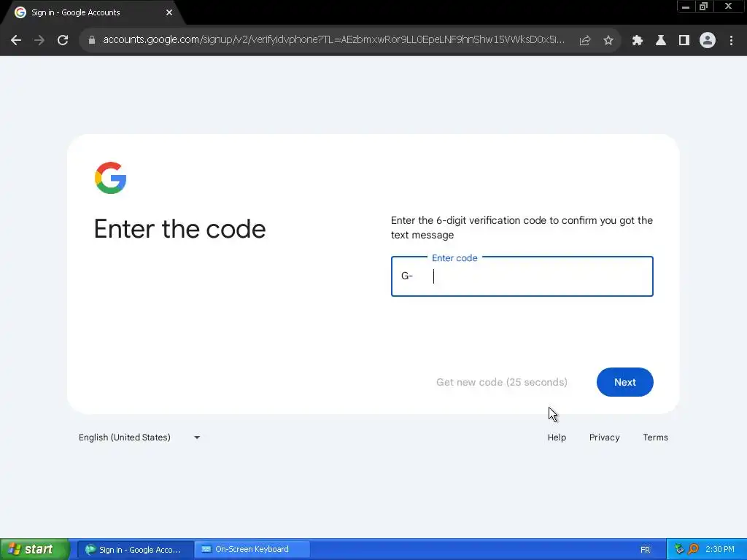Screen dimensions: 747x560
Task: Click the forward navigation arrow
Action: [39, 40]
